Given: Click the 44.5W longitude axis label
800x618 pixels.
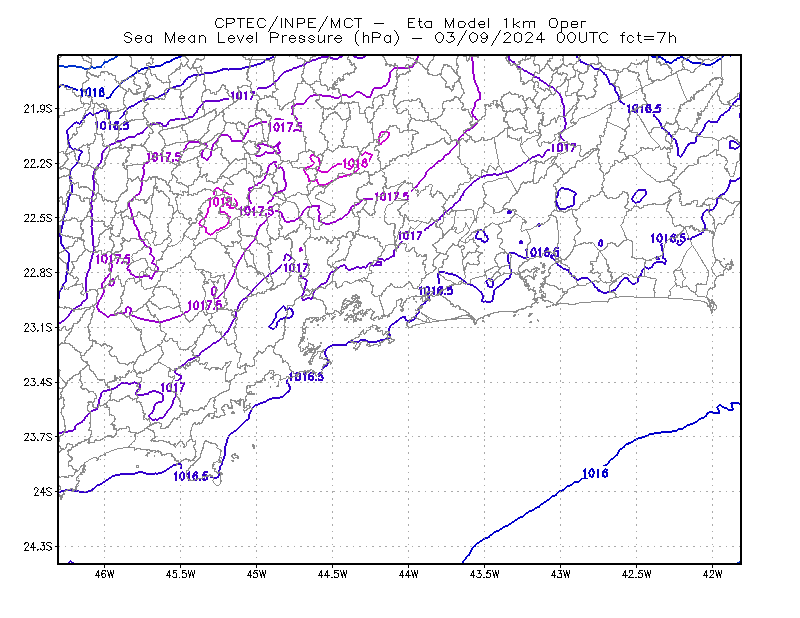Looking at the screenshot, I should pyautogui.click(x=333, y=574).
